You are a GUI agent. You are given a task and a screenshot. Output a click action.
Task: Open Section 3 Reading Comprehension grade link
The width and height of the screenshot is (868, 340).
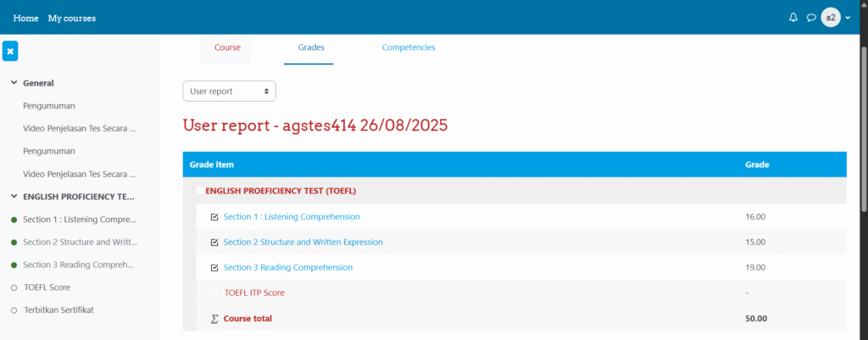tap(287, 268)
